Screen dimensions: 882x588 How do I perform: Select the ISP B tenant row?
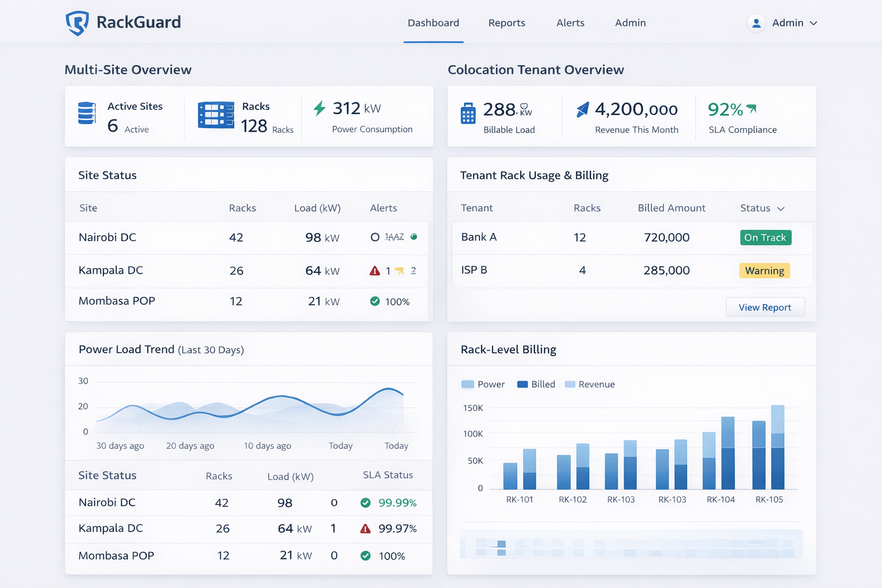pyautogui.click(x=632, y=270)
